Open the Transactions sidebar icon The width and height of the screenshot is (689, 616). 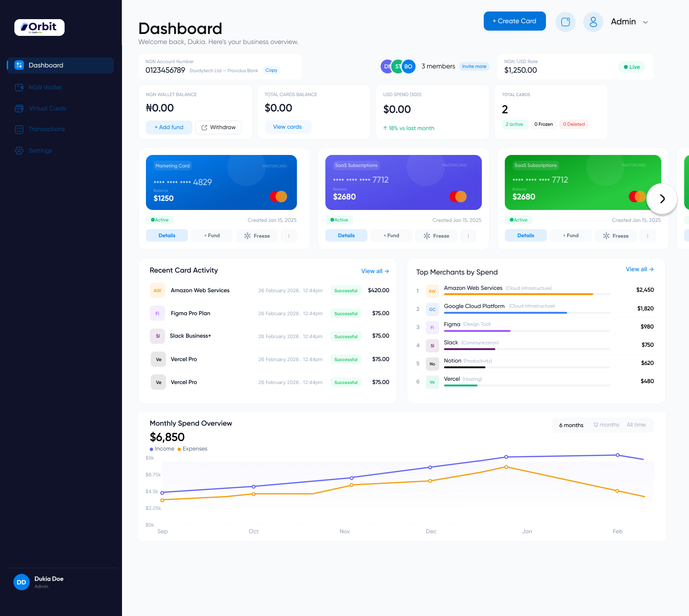click(x=19, y=129)
